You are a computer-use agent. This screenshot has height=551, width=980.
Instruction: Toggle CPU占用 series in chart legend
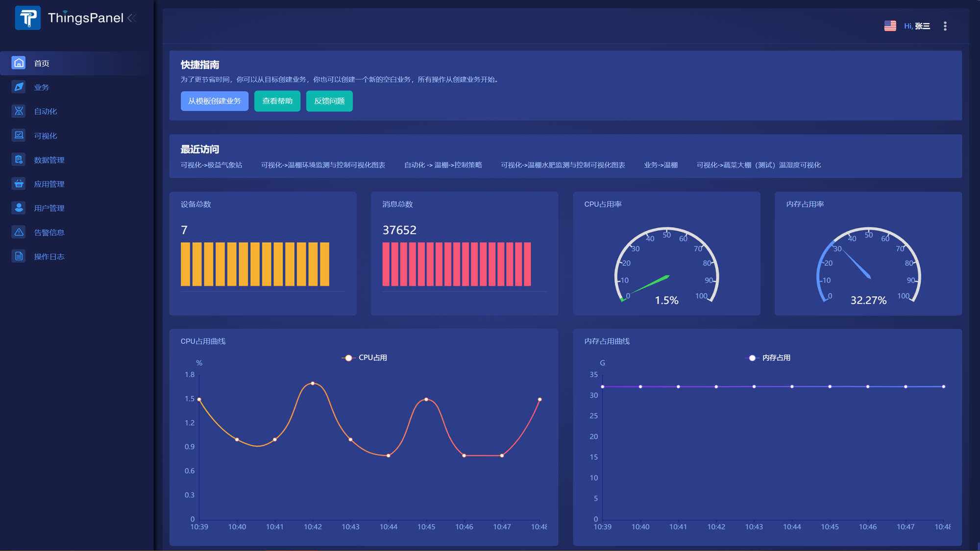(365, 358)
